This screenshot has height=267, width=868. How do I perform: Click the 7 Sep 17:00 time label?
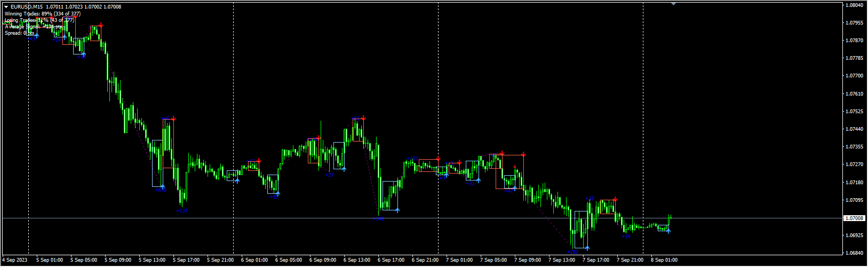click(x=596, y=261)
